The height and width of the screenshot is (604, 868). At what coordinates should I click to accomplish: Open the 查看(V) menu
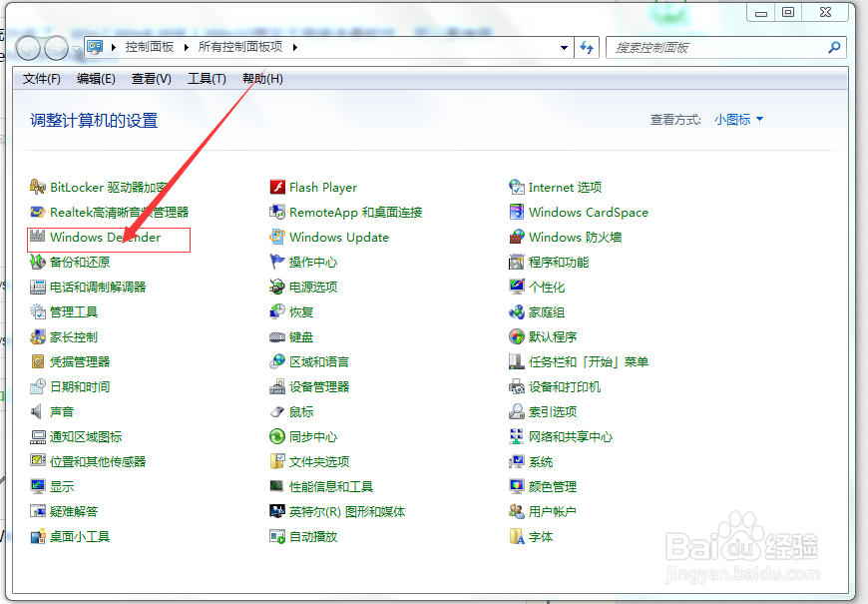click(x=151, y=79)
